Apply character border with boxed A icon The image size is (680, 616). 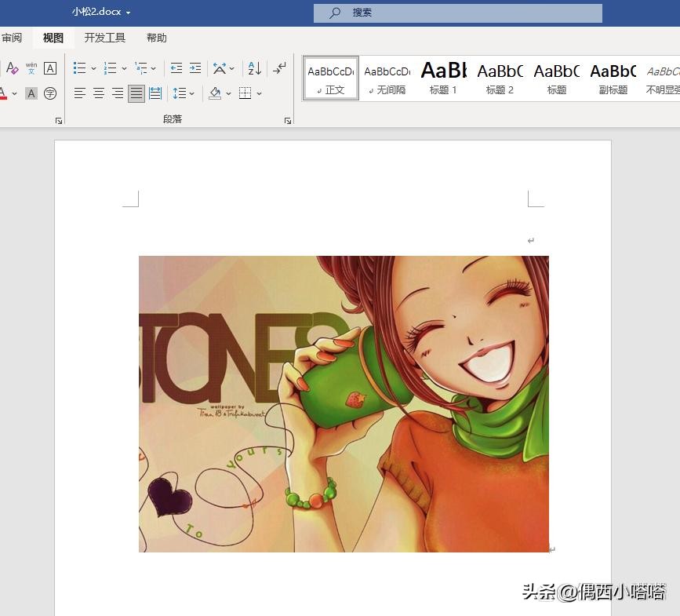point(50,68)
